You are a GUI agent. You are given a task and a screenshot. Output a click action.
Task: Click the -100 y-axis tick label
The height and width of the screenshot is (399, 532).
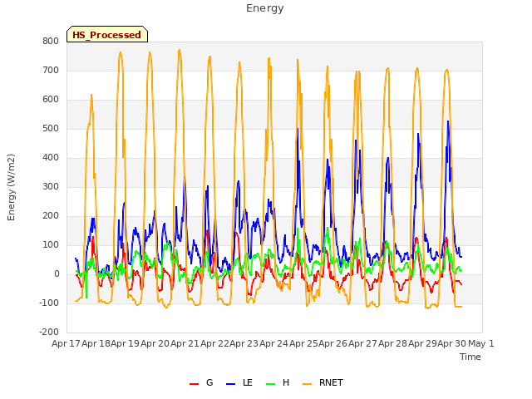click(49, 303)
